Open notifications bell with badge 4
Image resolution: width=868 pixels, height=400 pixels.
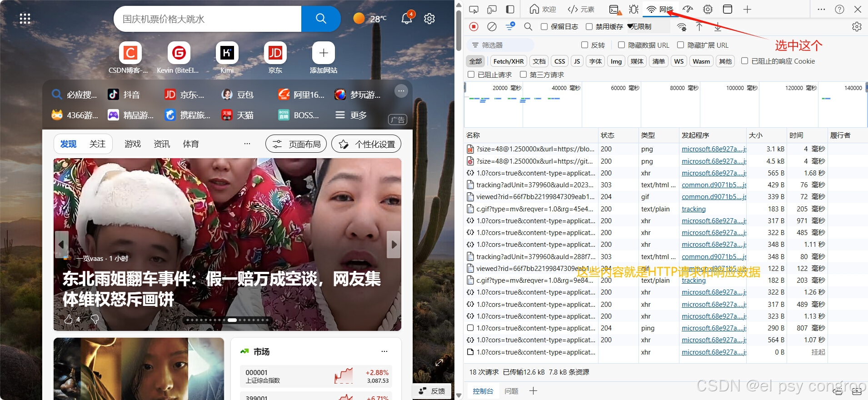[x=407, y=18]
